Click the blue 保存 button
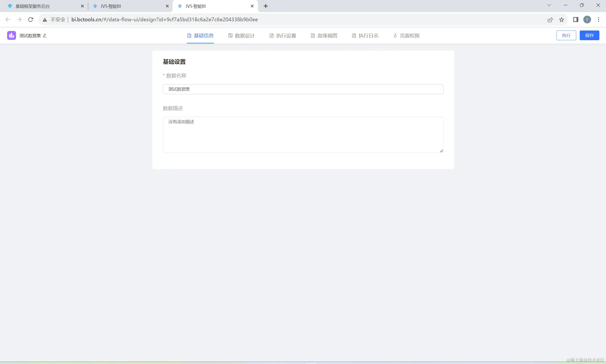Screen dimensions: 606x364 point(589,35)
